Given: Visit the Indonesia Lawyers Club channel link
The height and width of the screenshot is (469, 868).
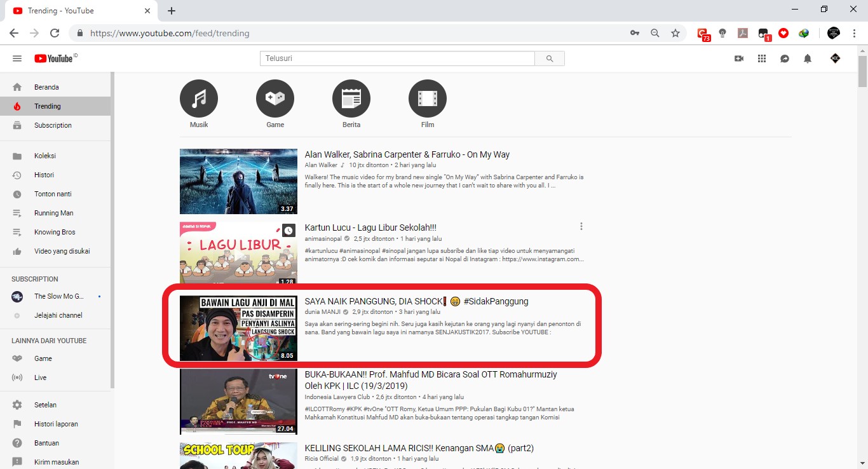Looking at the screenshot, I should tap(337, 397).
